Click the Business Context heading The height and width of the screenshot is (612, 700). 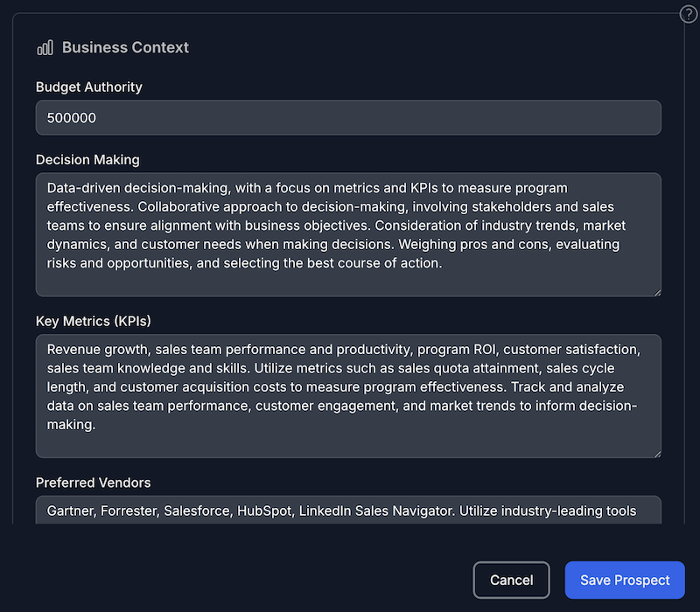(126, 48)
